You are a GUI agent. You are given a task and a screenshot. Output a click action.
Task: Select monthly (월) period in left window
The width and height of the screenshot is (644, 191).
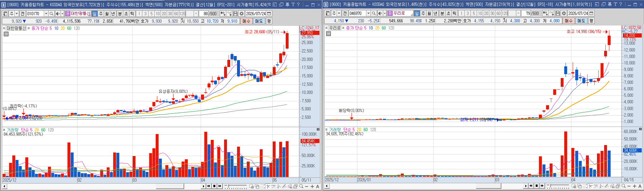107,14
